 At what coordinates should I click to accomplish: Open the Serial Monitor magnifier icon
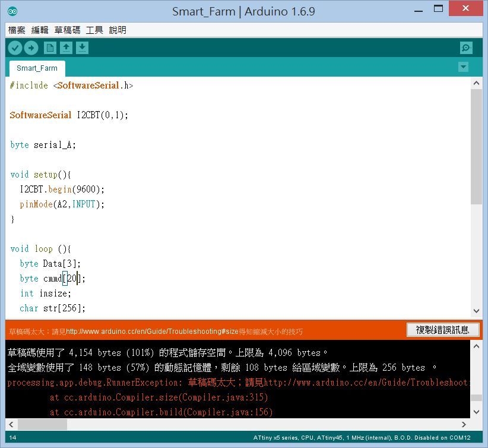pos(466,48)
